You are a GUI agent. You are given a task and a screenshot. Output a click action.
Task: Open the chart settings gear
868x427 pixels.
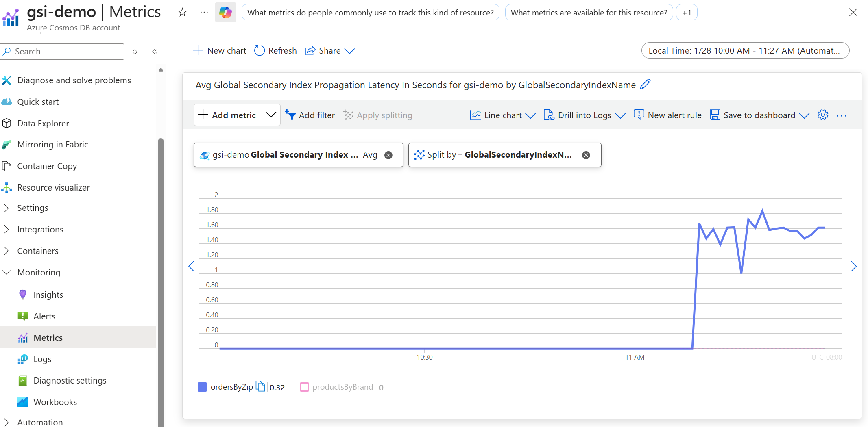click(823, 115)
